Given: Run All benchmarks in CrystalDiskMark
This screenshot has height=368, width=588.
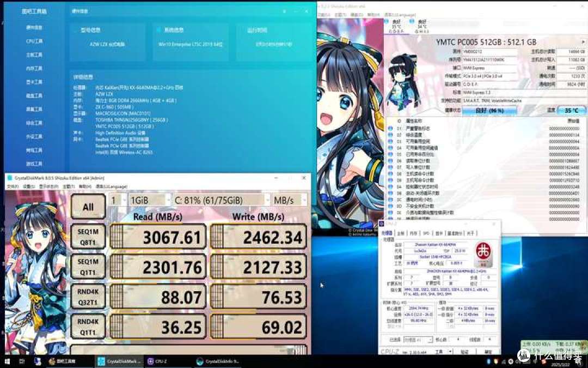Looking at the screenshot, I should 88,207.
